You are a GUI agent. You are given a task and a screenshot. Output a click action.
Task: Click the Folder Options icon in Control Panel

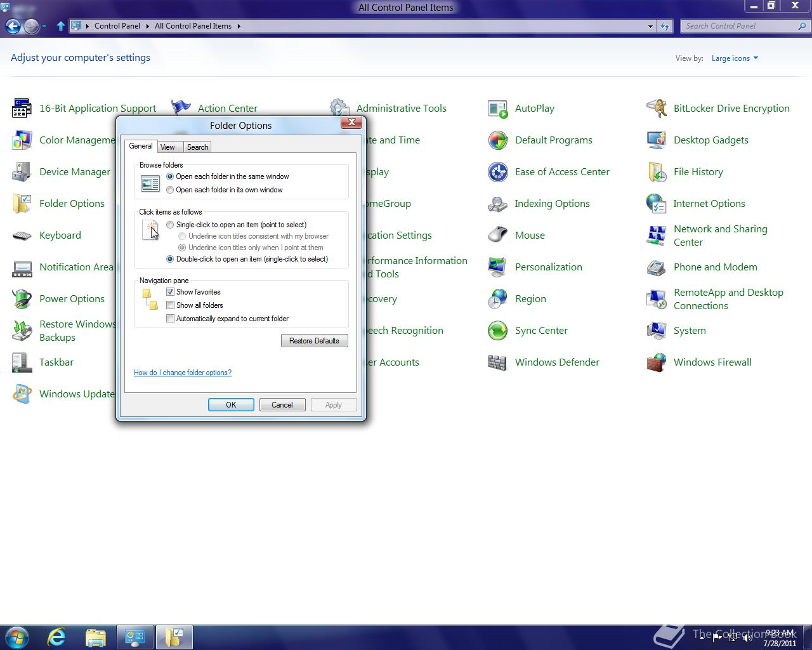[22, 204]
